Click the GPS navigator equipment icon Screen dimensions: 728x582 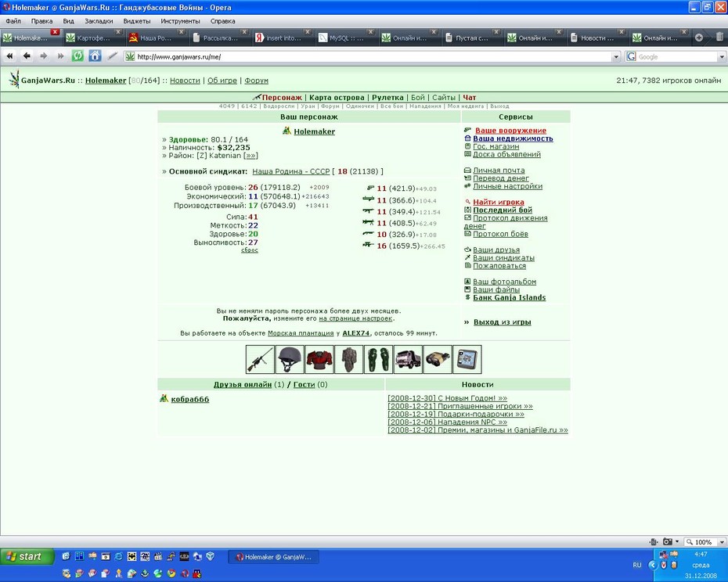click(467, 359)
